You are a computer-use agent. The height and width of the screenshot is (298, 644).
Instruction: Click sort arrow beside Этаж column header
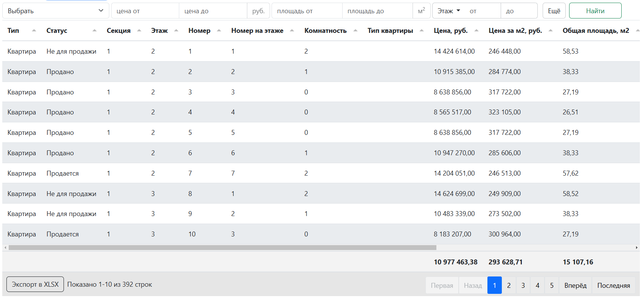click(x=176, y=31)
